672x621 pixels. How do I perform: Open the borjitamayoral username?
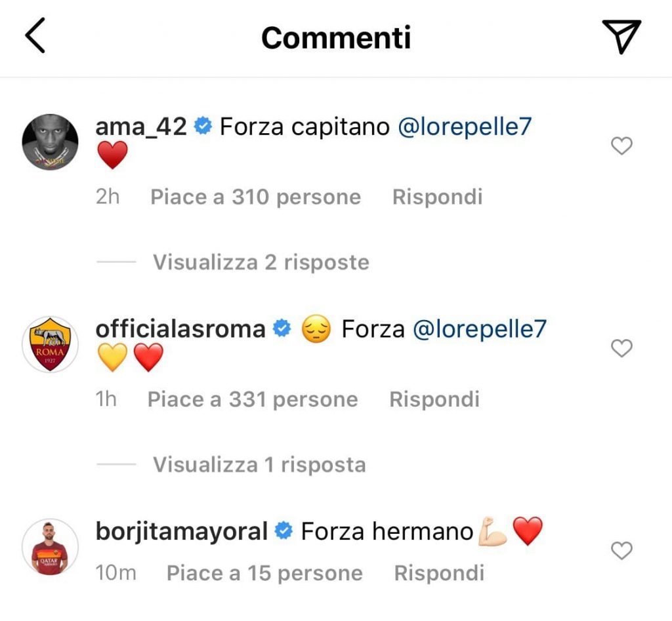[182, 532]
